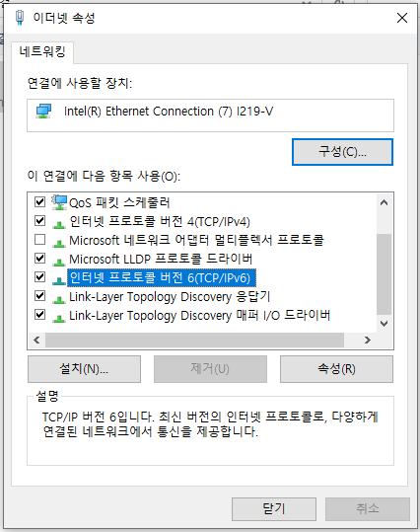Click icon of Link-Layer Topology Discovery 매퍼 I/O 드라이버
The height and width of the screenshot is (532, 420).
(59, 318)
